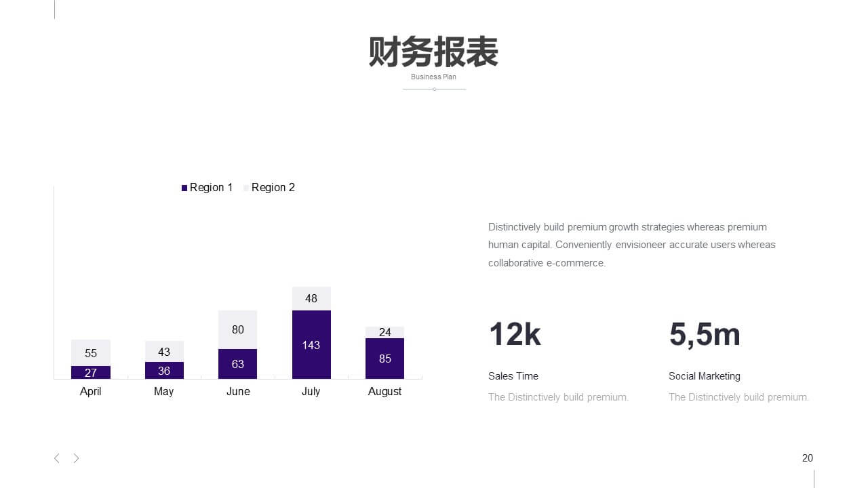The width and height of the screenshot is (868, 488).
Task: Click the Region 1 legend label
Action: (x=212, y=188)
